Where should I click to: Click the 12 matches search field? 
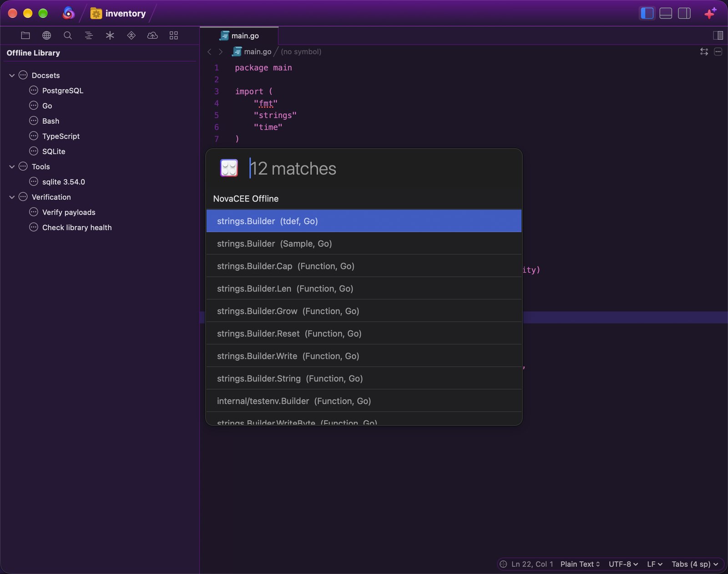[382, 169]
